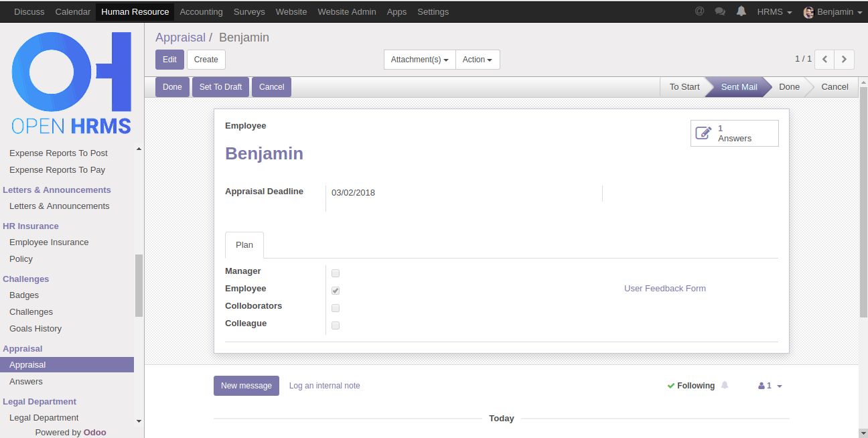Screen dimensions: 868x438
Task: Toggle the Employee checkbox in Plan tab
Action: [x=336, y=291]
